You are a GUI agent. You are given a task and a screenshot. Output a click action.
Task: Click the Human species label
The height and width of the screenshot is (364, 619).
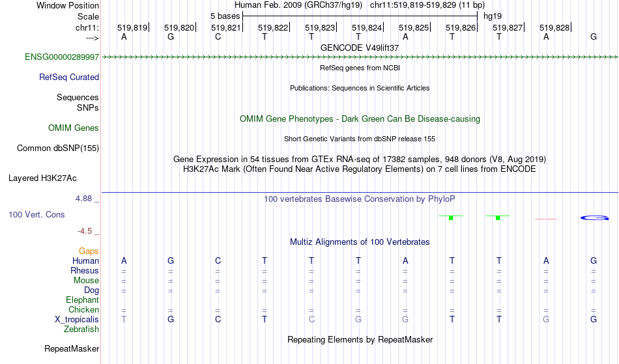[x=85, y=261]
